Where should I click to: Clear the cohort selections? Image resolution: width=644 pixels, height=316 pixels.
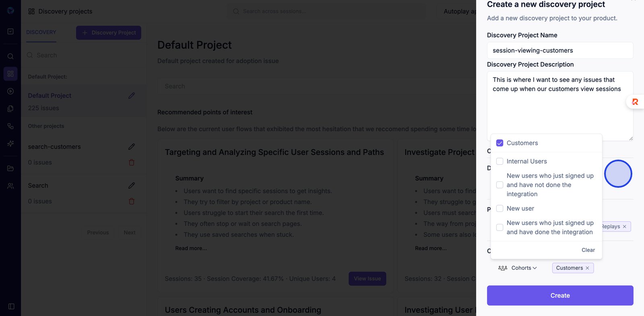click(x=588, y=250)
